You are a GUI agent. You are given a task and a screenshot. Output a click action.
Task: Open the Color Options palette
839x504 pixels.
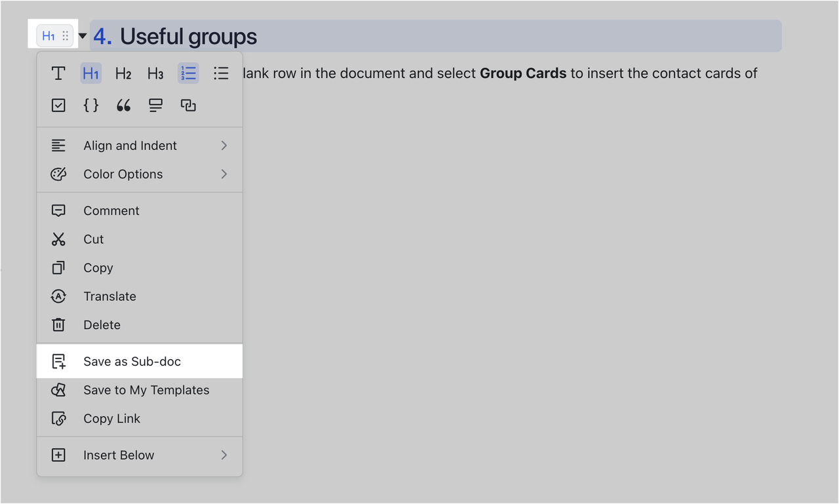click(x=123, y=174)
